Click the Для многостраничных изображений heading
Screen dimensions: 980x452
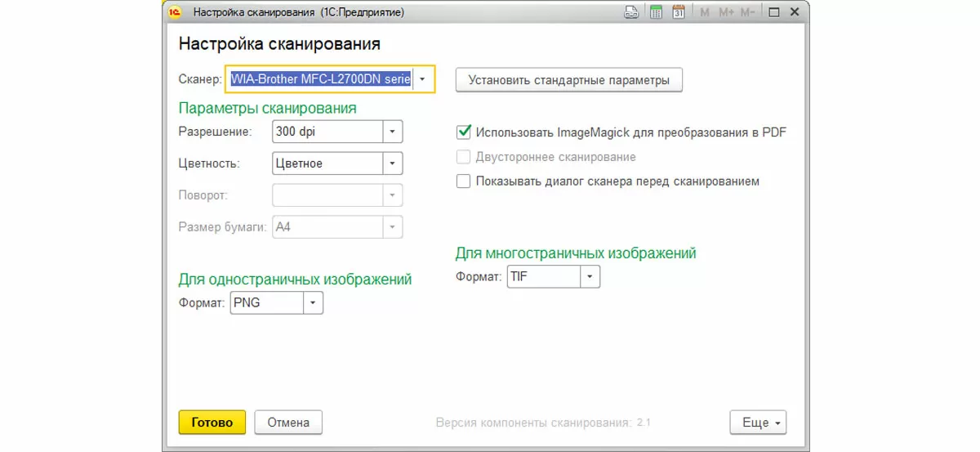point(576,253)
